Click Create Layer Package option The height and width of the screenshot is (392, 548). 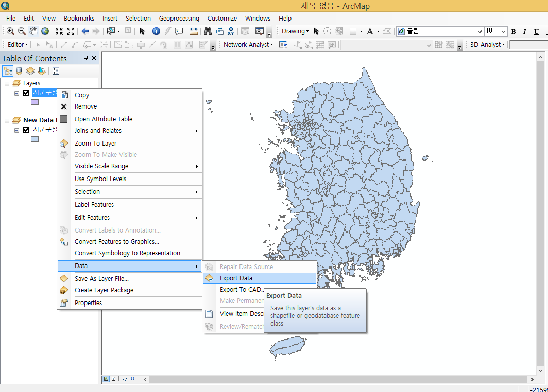(129, 290)
